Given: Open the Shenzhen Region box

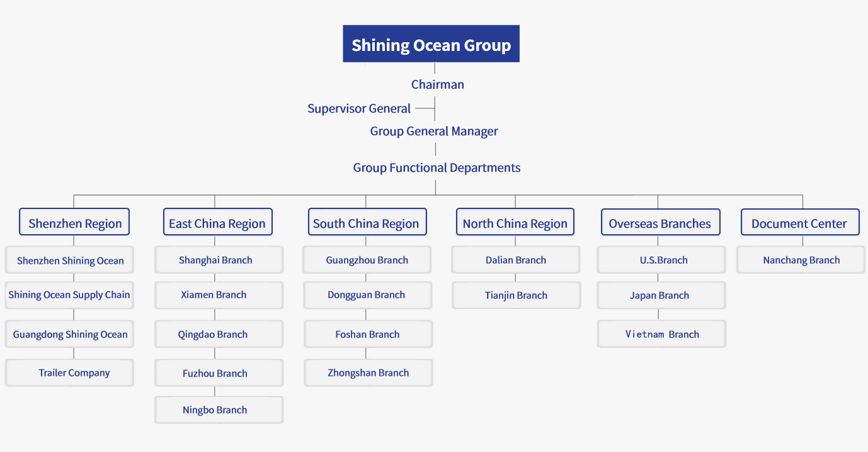Looking at the screenshot, I should 75,223.
